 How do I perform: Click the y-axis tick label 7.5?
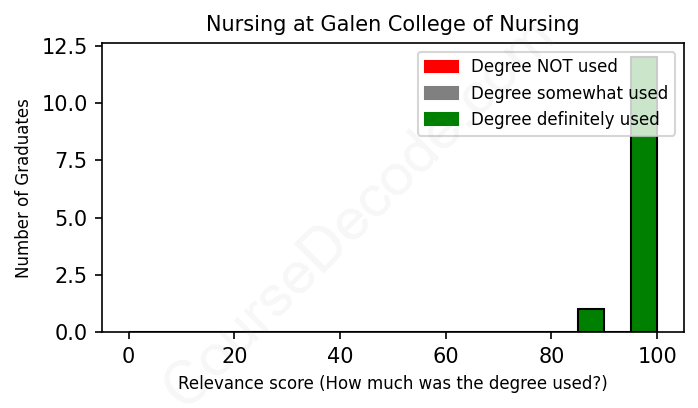click(74, 160)
